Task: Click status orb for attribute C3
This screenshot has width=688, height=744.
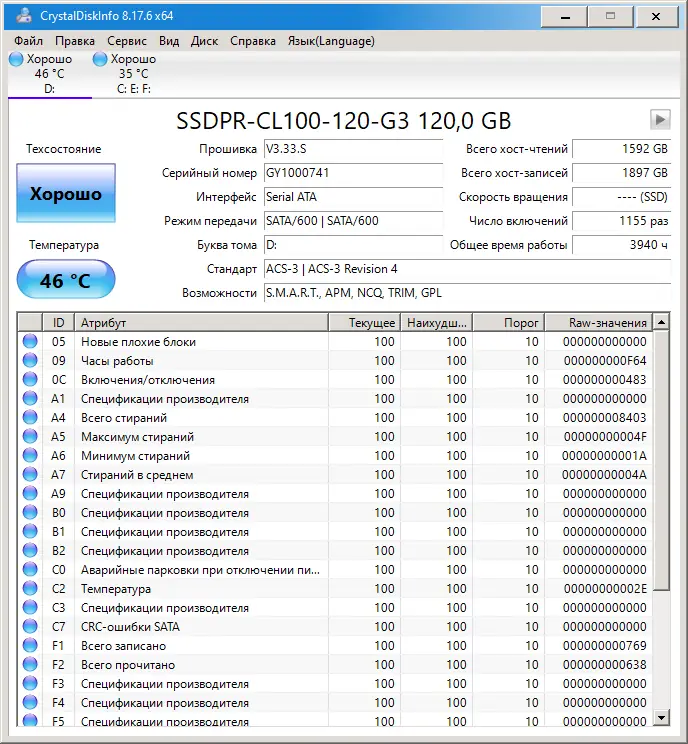Action: click(x=30, y=607)
